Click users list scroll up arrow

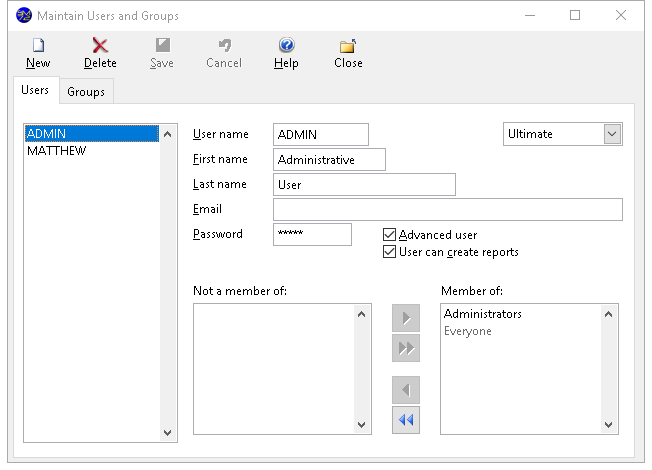(x=168, y=134)
